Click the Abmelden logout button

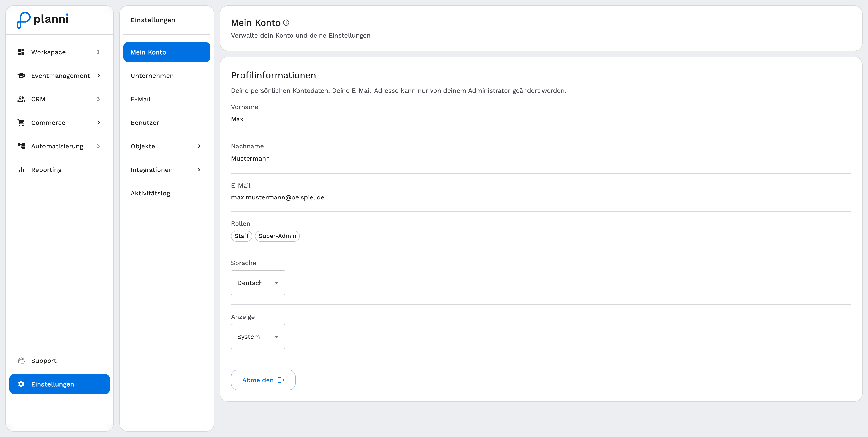[263, 380]
